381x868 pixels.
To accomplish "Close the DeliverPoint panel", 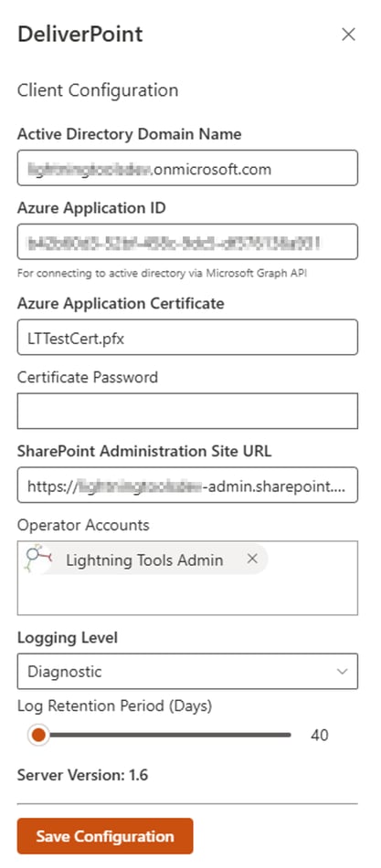I will [x=348, y=35].
